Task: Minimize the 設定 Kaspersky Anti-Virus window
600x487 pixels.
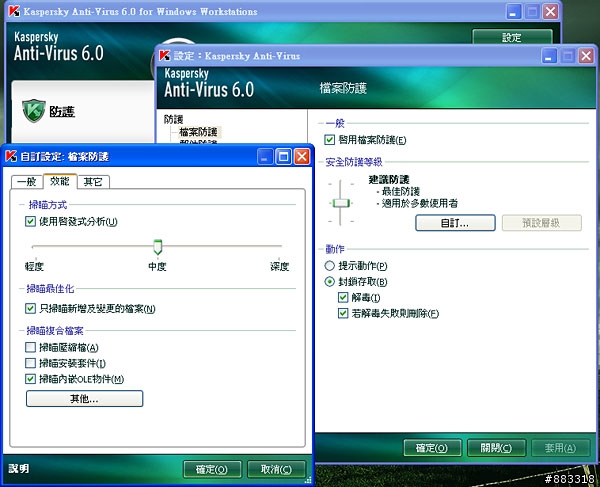Action: coord(549,56)
